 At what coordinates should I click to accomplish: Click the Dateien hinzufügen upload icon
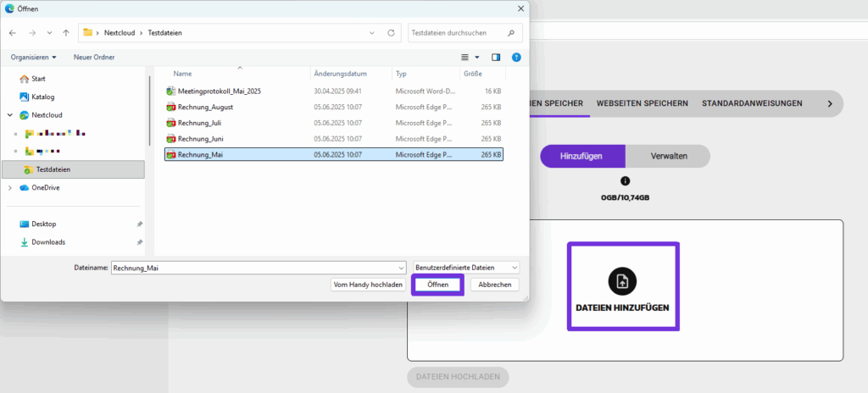(623, 280)
